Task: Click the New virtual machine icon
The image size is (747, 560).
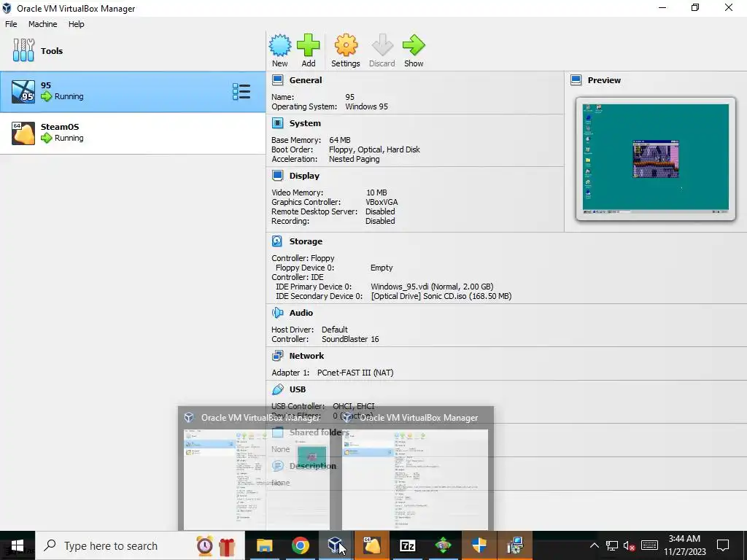Action: tap(280, 45)
